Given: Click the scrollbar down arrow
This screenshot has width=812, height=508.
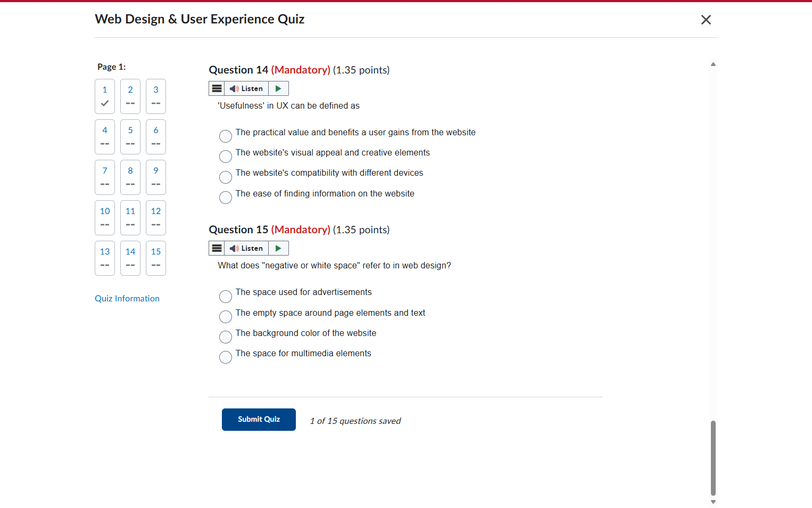Looking at the screenshot, I should (x=713, y=502).
